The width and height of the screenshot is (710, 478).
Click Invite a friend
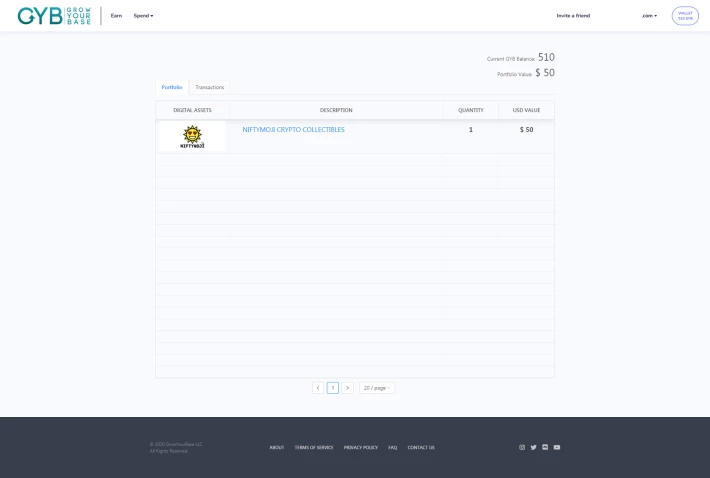click(x=573, y=16)
